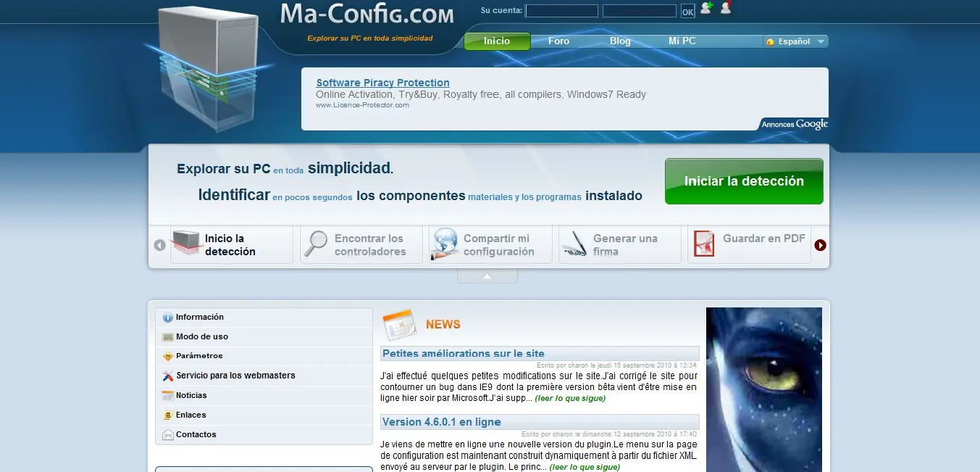Open the Mi PC tab

682,41
